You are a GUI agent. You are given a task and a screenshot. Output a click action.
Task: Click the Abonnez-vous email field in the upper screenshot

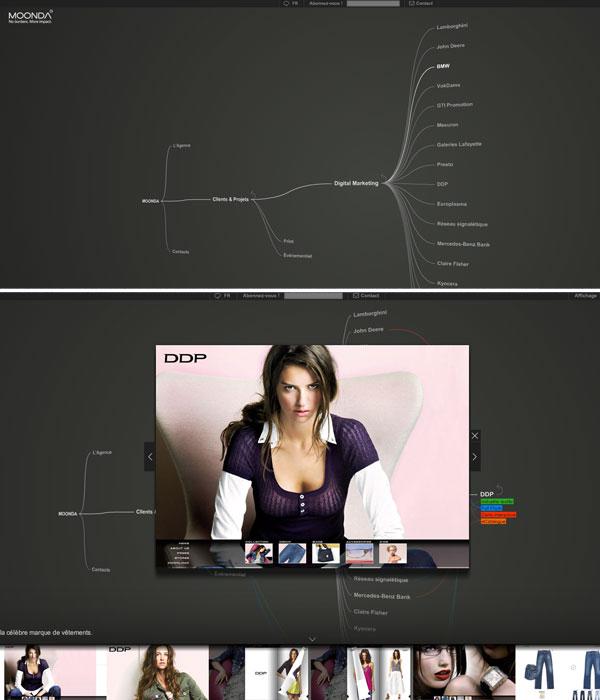(x=373, y=3)
